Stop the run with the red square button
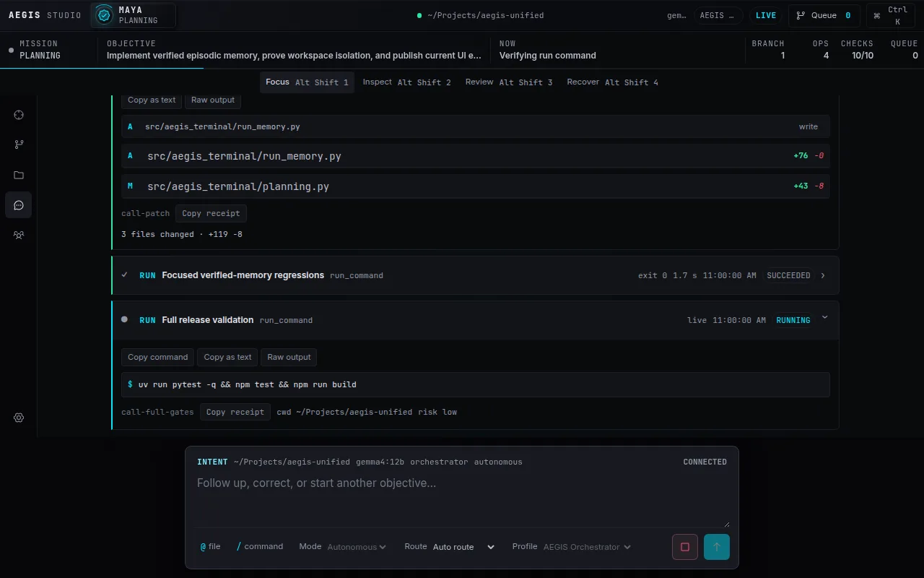This screenshot has width=924, height=578. pos(685,547)
